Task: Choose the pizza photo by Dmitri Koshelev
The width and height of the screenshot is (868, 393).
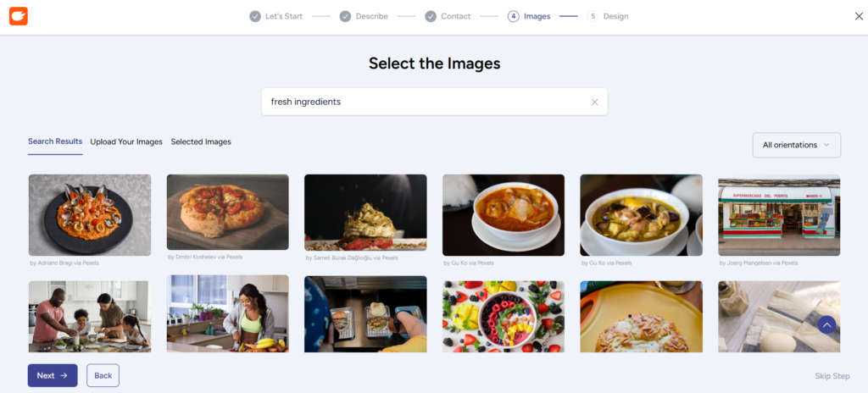Action: coord(227,212)
